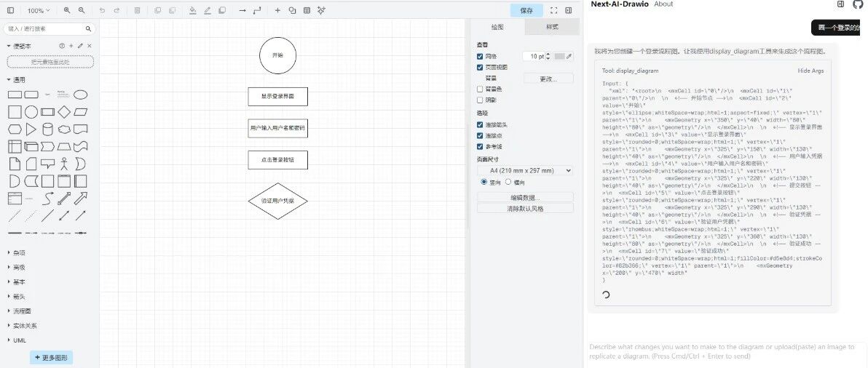The width and height of the screenshot is (868, 368).
Task: Click the 编辑数据... edit data button
Action: [x=525, y=197]
